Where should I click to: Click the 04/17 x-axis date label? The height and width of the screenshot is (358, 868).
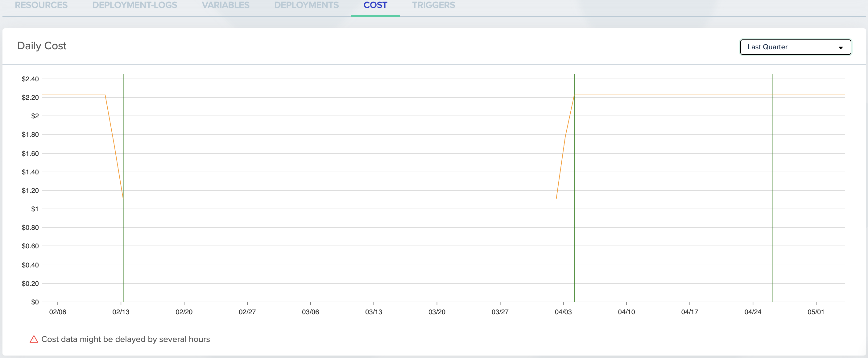pyautogui.click(x=690, y=312)
